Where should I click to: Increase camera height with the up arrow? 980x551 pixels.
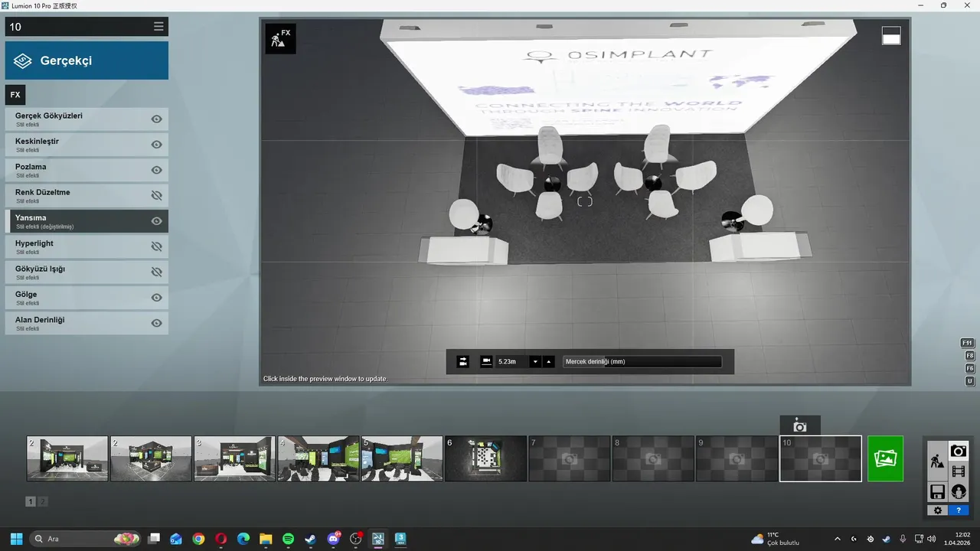pyautogui.click(x=548, y=362)
